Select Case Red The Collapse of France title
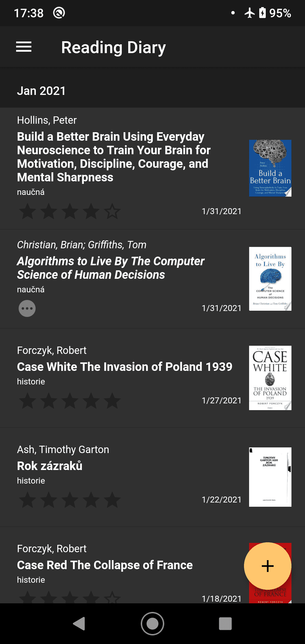Screen dimensions: 305x644 (x=105, y=565)
